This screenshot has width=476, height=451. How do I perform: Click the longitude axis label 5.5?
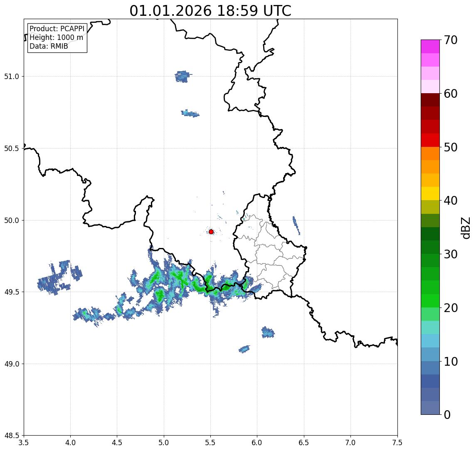pos(211,443)
